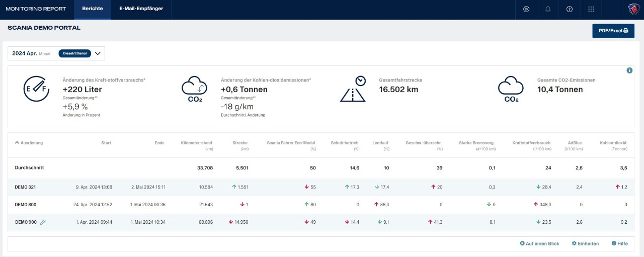Toggle the Diesel/Ethanol fuel filter pill
The width and height of the screenshot is (644, 257).
click(74, 53)
